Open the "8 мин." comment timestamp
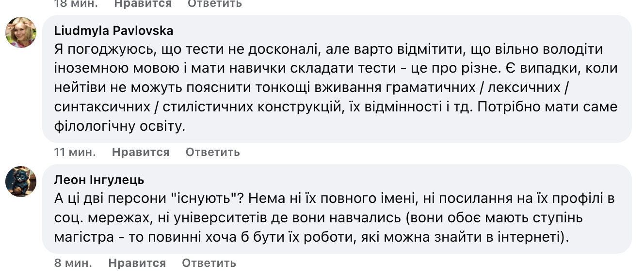 (73, 263)
